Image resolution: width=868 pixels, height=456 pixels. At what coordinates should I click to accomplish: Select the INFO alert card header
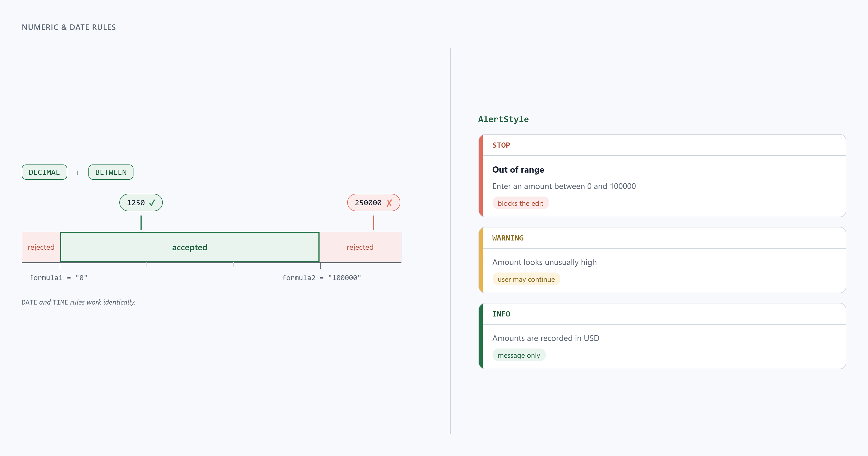pos(664,314)
